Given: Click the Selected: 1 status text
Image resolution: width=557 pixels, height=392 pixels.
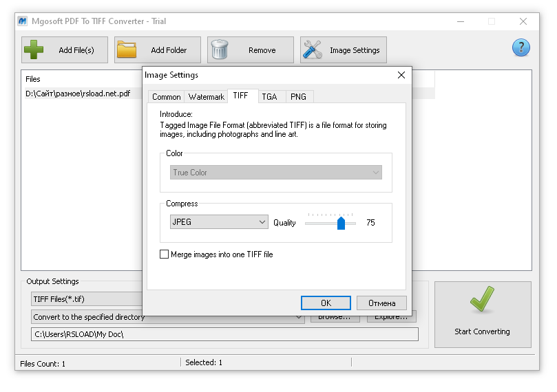Looking at the screenshot, I should point(204,362).
